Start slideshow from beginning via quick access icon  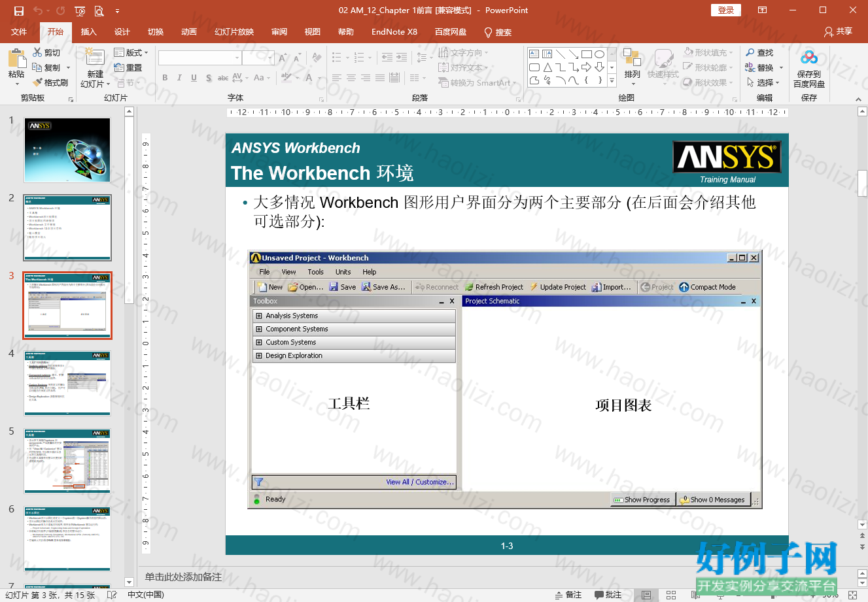pyautogui.click(x=80, y=10)
